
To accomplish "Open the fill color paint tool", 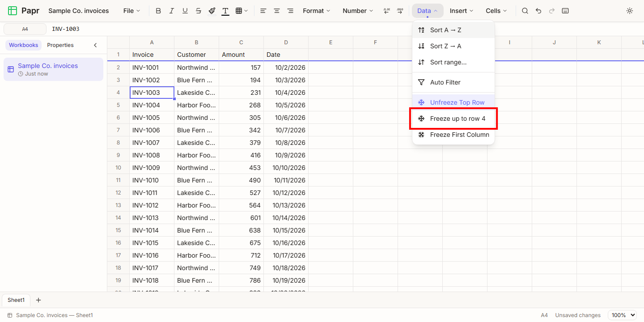I will [x=212, y=11].
